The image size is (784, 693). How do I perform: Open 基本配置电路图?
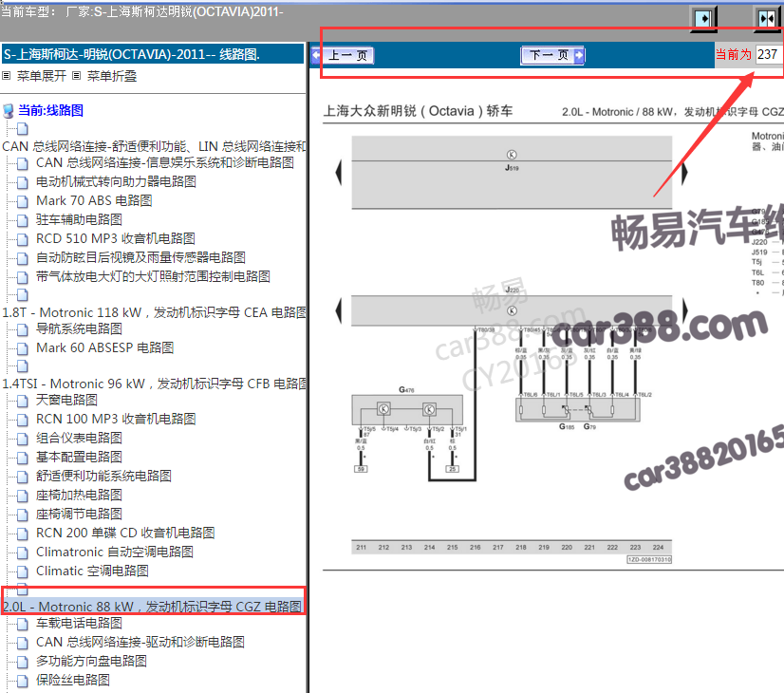tap(79, 457)
